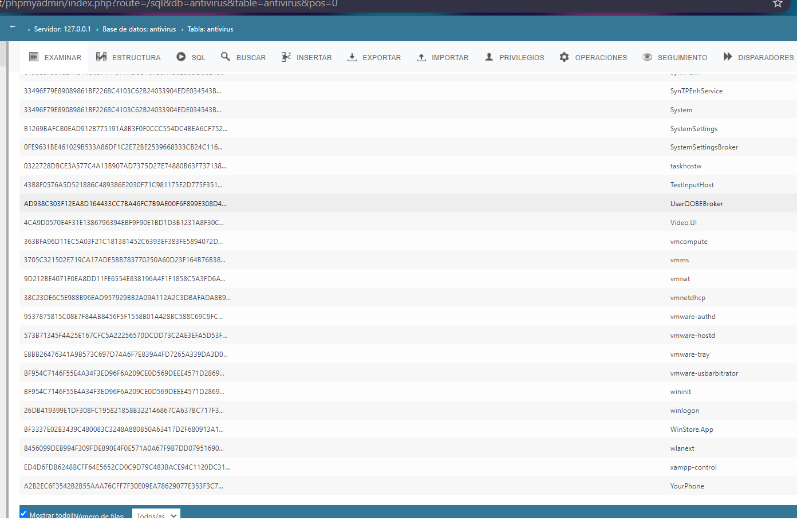Click the Estructura tab icon
797x532 pixels.
101,57
